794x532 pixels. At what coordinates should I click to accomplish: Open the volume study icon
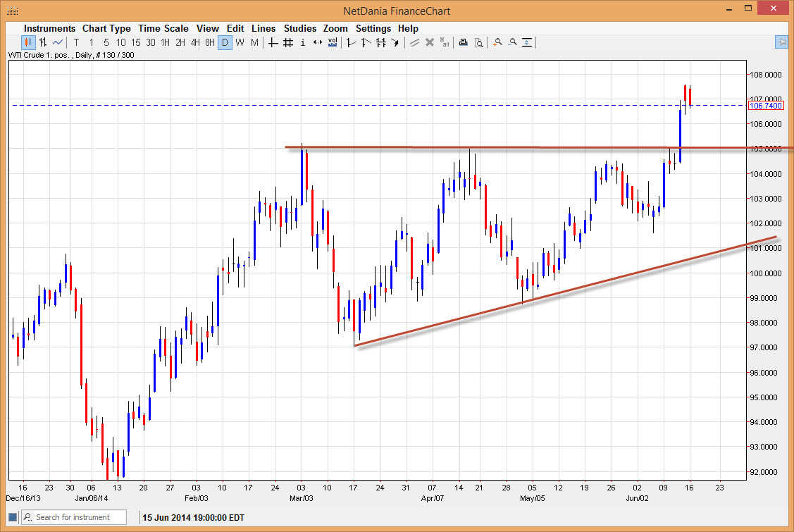(x=332, y=42)
